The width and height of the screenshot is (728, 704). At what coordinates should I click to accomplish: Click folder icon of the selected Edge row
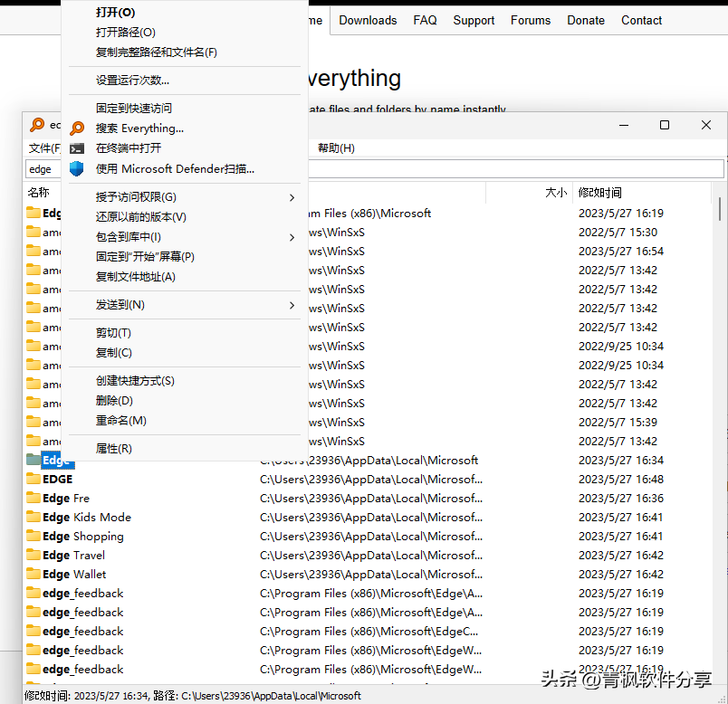34,460
